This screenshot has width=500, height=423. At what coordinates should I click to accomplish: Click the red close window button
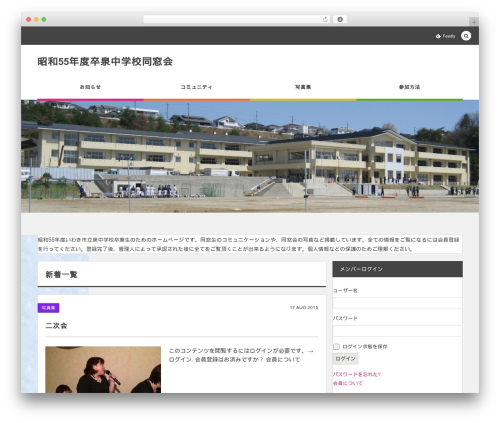click(29, 19)
